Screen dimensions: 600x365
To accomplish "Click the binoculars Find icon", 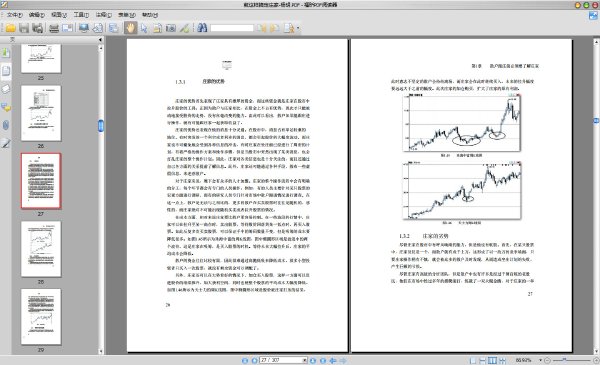I will point(202,28).
